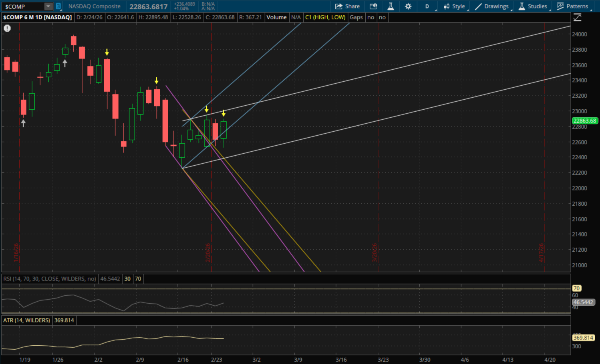Click the Share button in the toolbar
This screenshot has width=600, height=364.
coord(347,6)
